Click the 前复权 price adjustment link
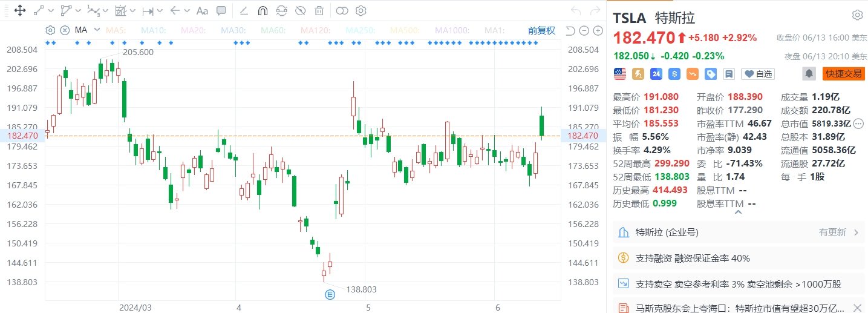 (541, 30)
